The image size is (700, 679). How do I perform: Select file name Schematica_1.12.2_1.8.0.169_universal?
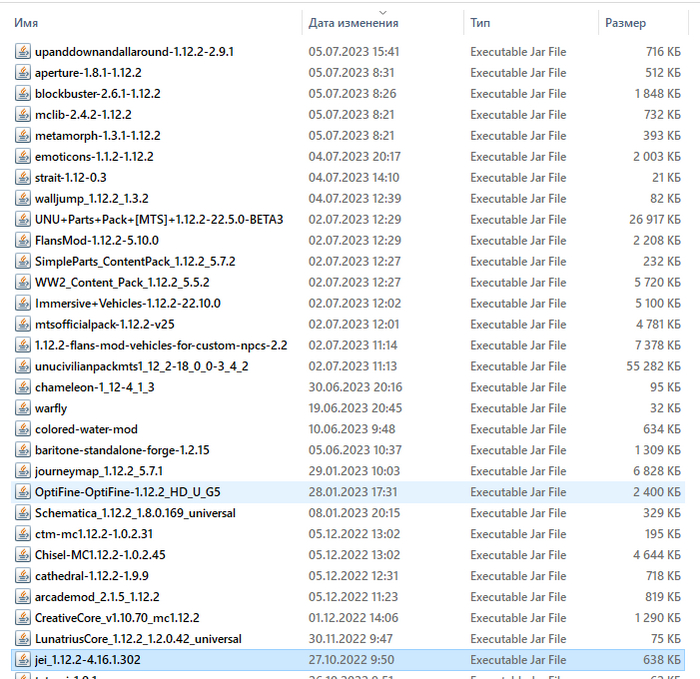click(135, 513)
